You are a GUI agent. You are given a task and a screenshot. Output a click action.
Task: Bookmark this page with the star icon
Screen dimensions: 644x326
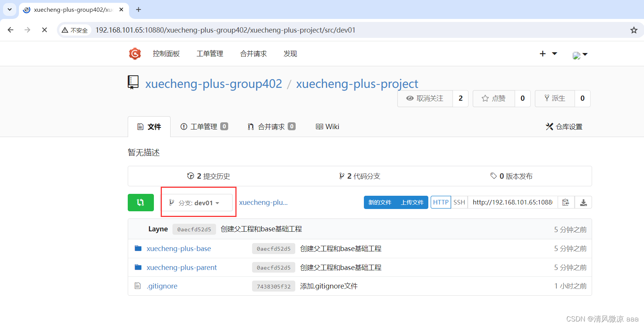(x=634, y=30)
